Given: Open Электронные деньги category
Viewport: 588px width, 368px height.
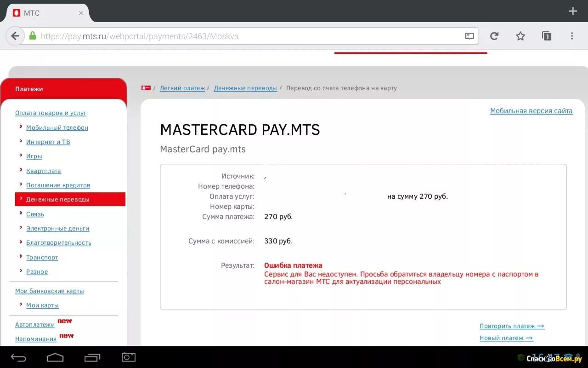Looking at the screenshot, I should click(x=57, y=228).
